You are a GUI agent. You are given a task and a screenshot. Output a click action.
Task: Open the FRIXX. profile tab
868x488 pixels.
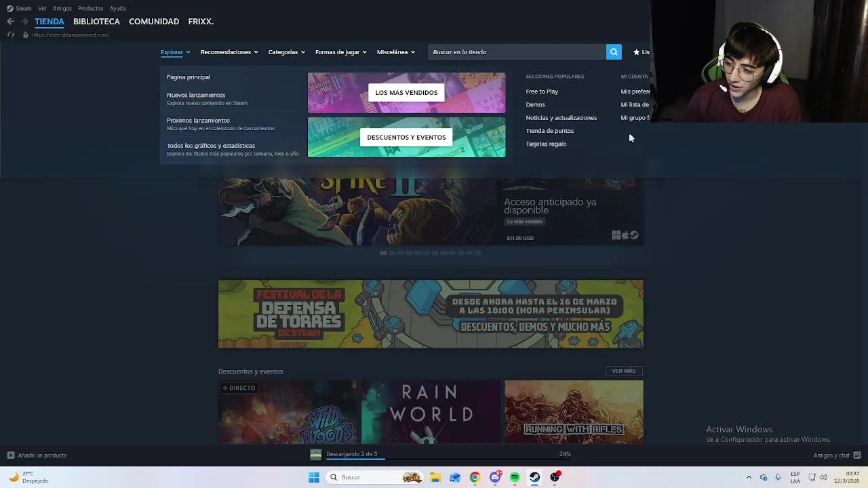(201, 22)
